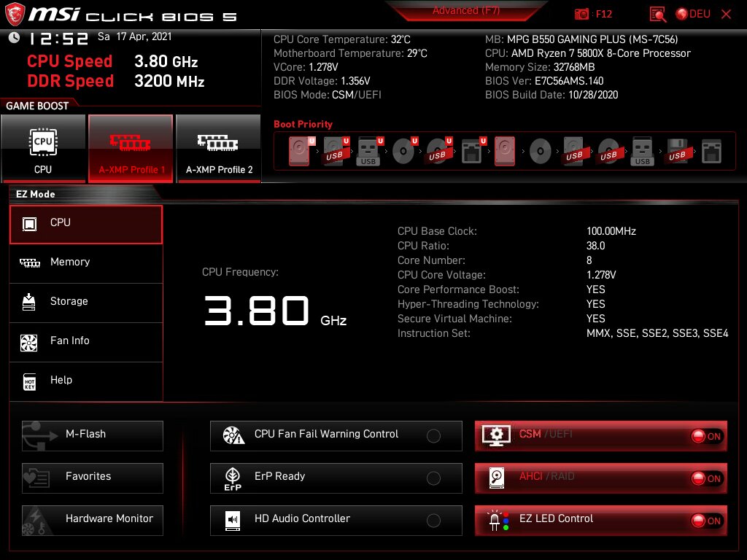Image resolution: width=747 pixels, height=560 pixels.
Task: Click the hard drive icon on AHCI/RAID
Action: (496, 478)
